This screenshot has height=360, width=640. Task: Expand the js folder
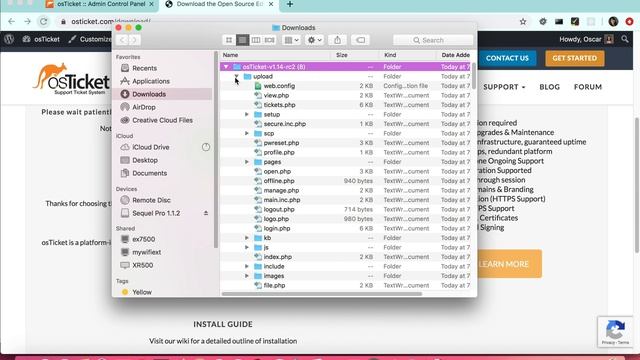point(247,247)
